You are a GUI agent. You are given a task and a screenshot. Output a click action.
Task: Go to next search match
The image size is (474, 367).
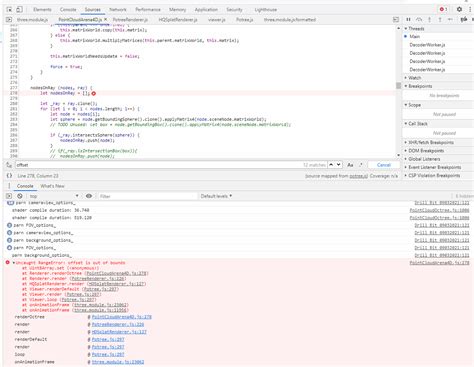tap(339, 165)
